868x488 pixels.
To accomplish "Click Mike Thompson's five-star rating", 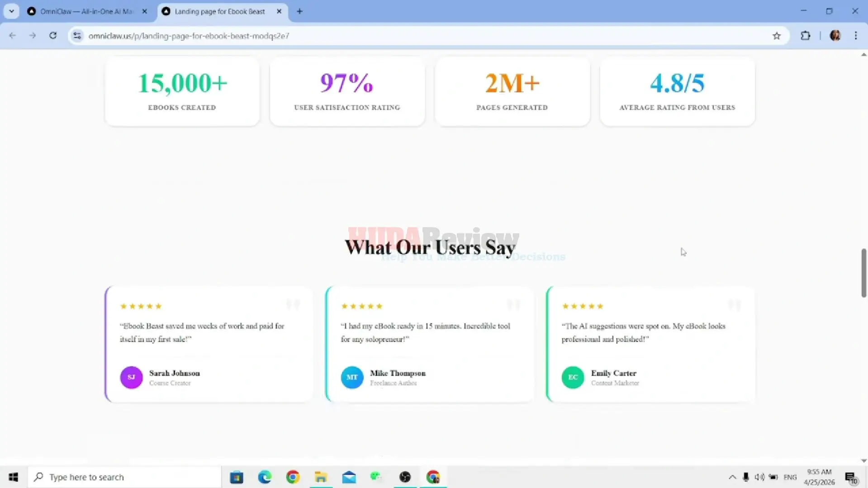I will (x=362, y=306).
